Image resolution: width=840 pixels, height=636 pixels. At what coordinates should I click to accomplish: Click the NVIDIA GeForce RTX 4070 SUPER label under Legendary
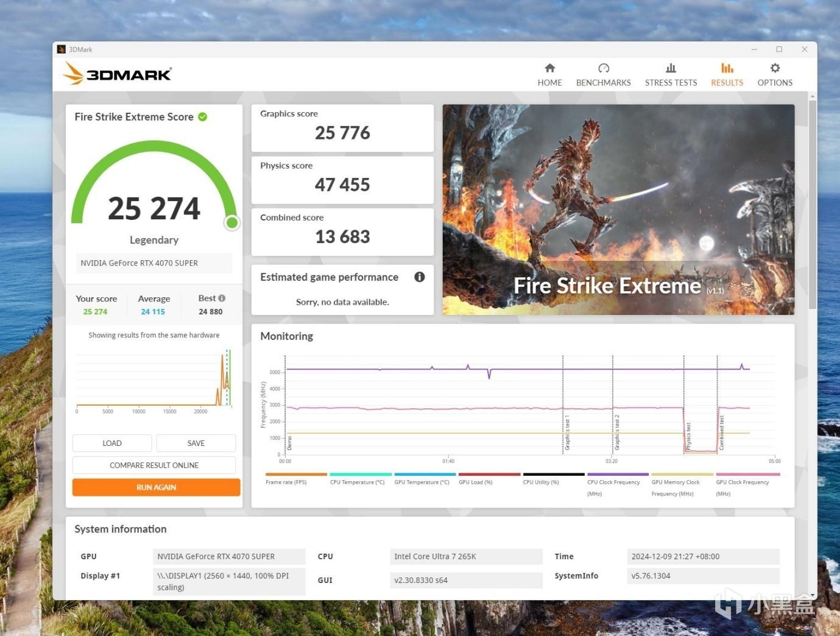(x=154, y=263)
